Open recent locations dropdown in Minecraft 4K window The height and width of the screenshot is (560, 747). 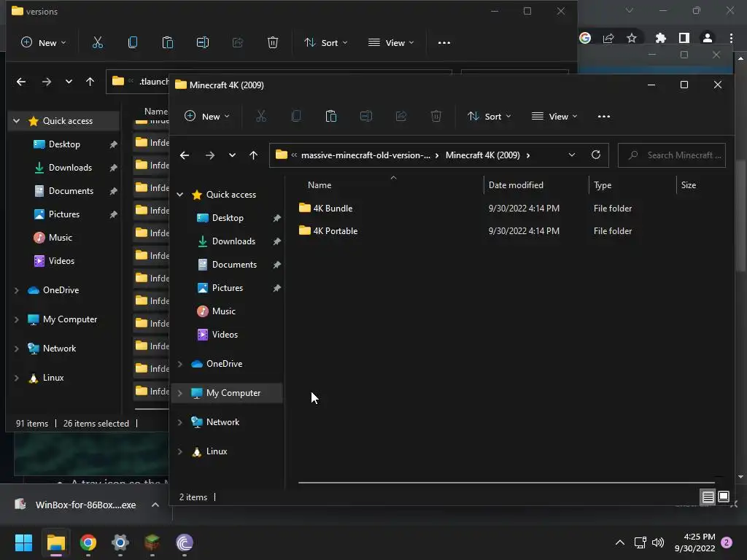click(x=232, y=155)
